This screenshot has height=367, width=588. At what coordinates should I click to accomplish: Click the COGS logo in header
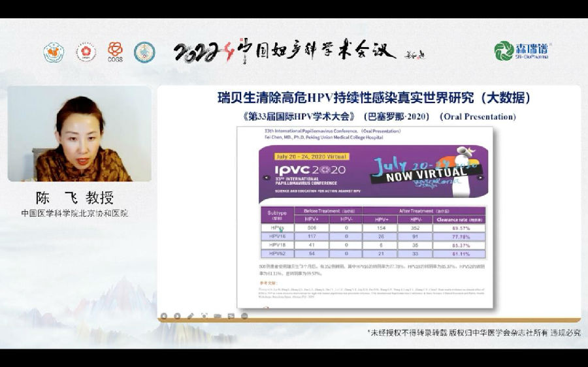(115, 52)
